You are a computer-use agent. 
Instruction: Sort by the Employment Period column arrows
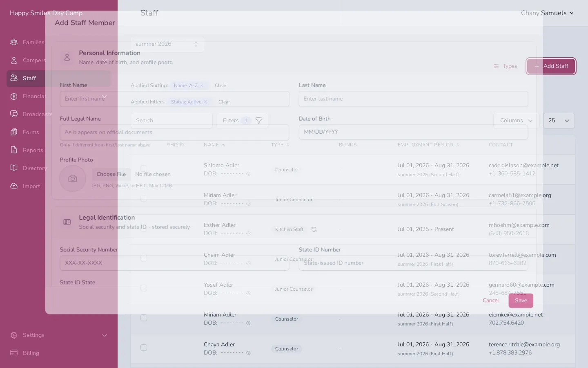point(458,145)
